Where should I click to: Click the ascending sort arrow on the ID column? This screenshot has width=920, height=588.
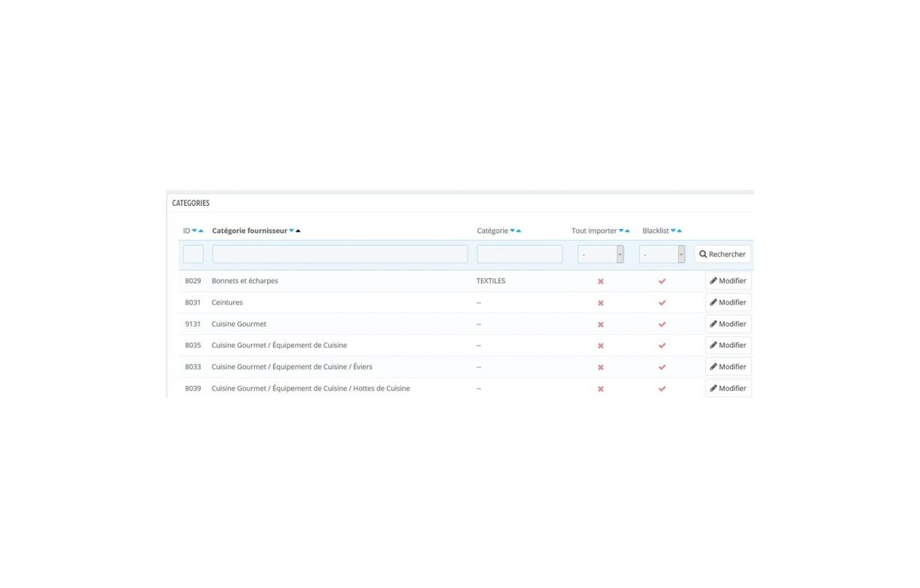point(199,230)
